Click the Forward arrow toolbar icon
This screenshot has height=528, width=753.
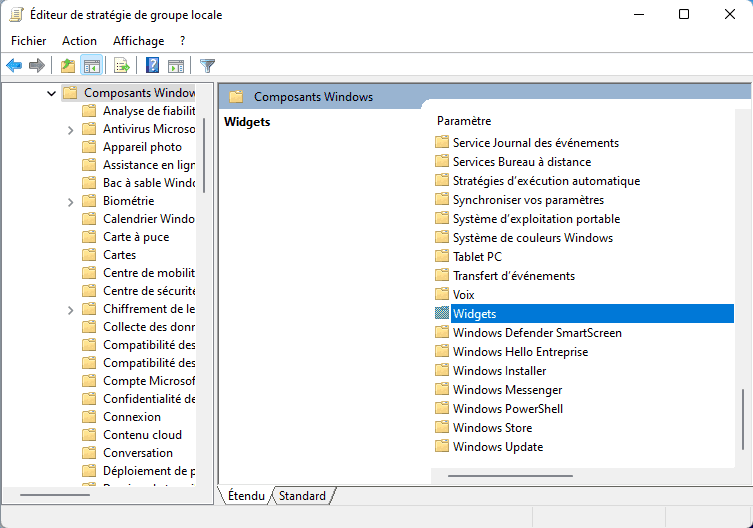(36, 65)
